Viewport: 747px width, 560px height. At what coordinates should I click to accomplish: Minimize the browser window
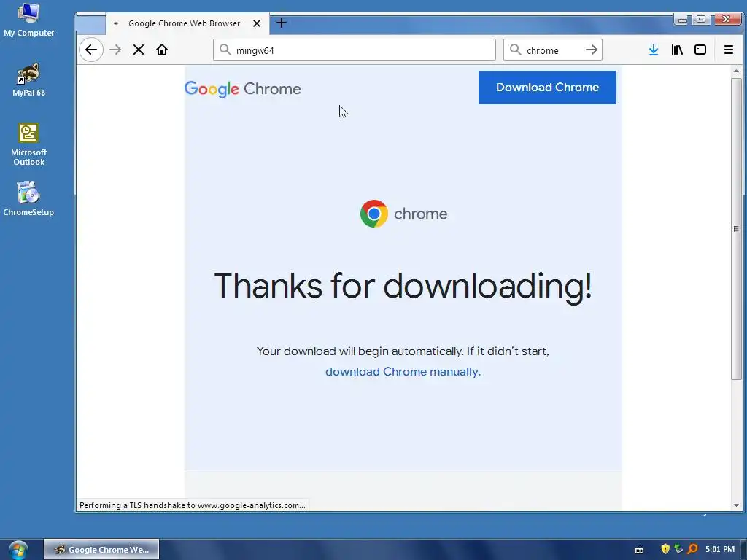click(683, 20)
